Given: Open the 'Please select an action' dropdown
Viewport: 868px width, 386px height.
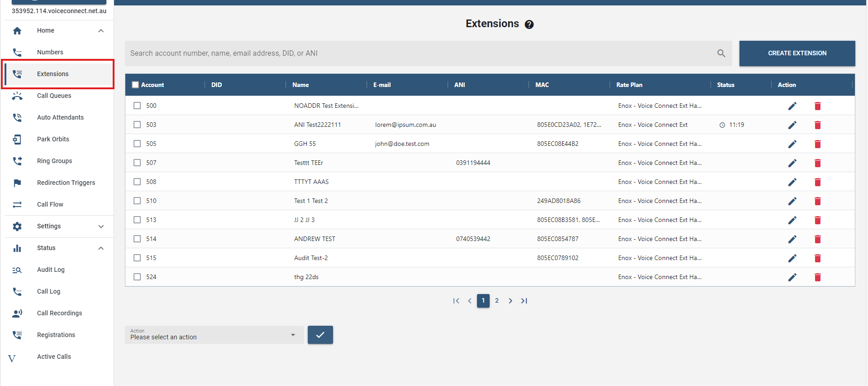Looking at the screenshot, I should [214, 335].
